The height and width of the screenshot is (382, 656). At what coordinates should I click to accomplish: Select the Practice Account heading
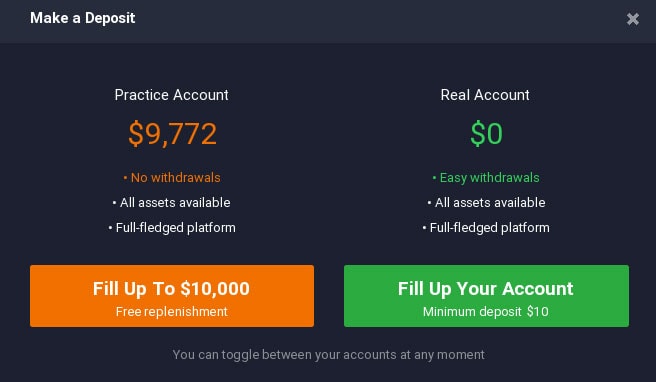pos(172,95)
